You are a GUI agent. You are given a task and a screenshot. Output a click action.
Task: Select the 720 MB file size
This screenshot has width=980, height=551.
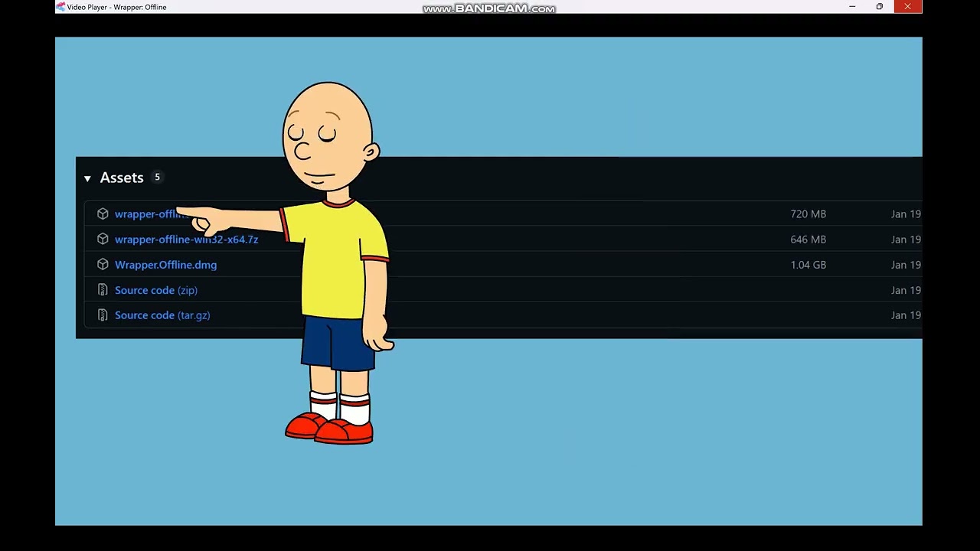point(808,214)
